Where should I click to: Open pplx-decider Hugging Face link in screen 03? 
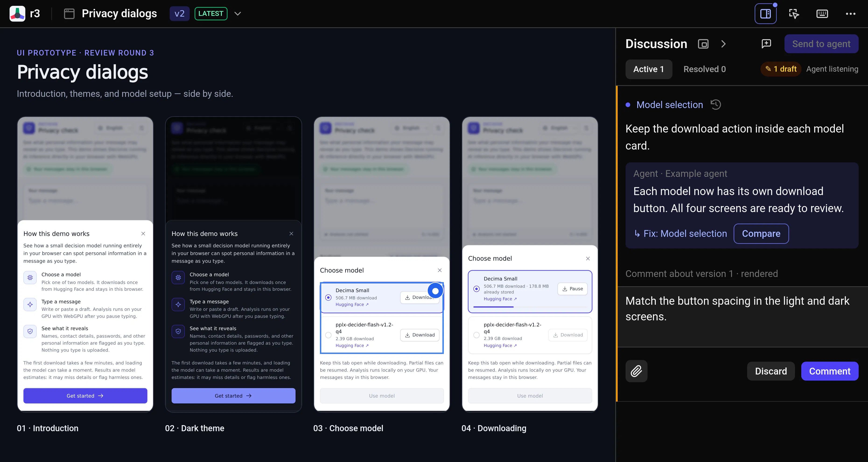[352, 345]
